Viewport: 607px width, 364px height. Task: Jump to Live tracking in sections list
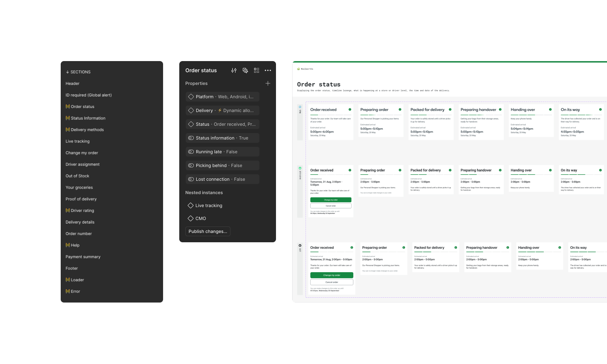click(78, 141)
